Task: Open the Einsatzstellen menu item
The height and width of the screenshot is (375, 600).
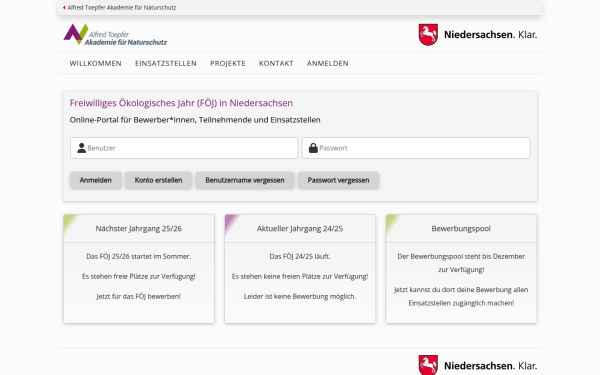Action: coord(166,64)
